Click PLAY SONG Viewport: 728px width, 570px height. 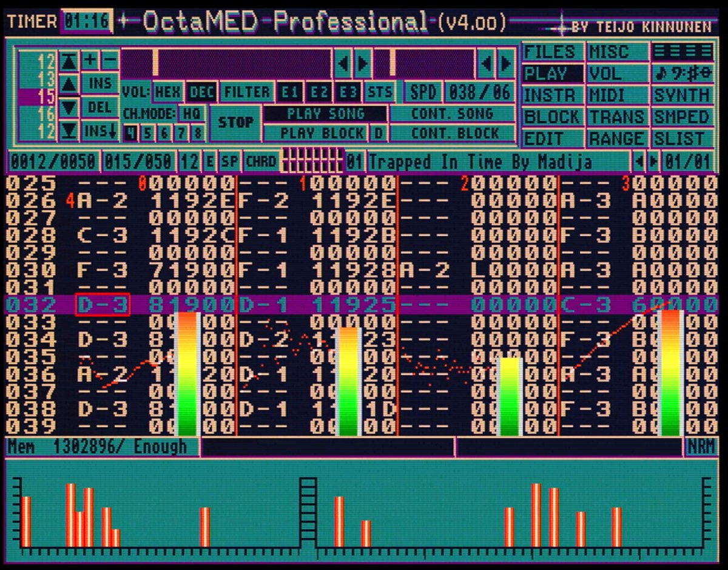[x=325, y=114]
